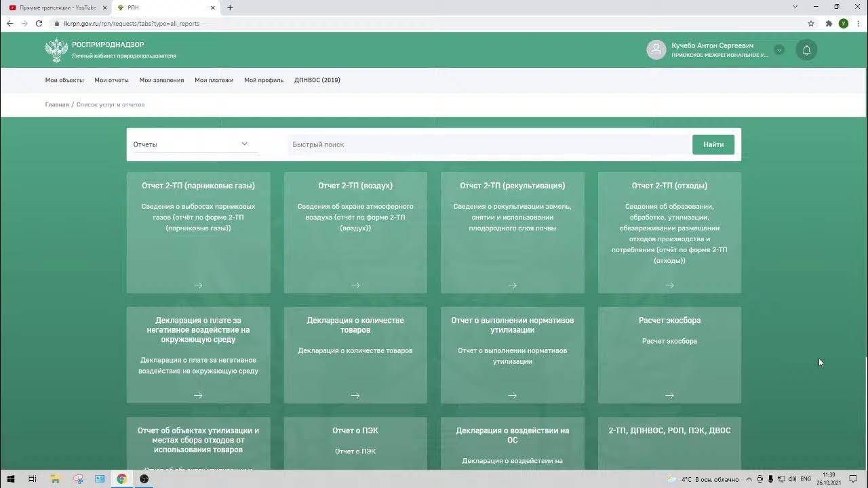868x488 pixels.
Task: Close the РПН browser tab
Action: (212, 7)
